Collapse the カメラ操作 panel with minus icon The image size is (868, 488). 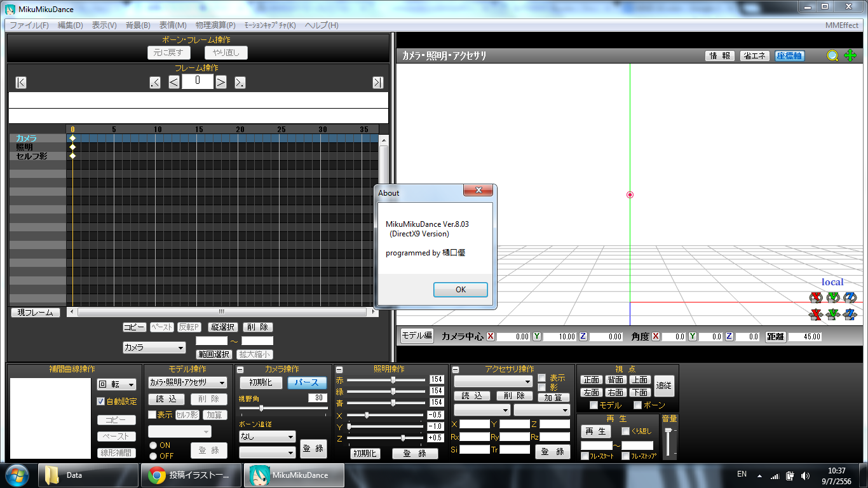pyautogui.click(x=241, y=370)
